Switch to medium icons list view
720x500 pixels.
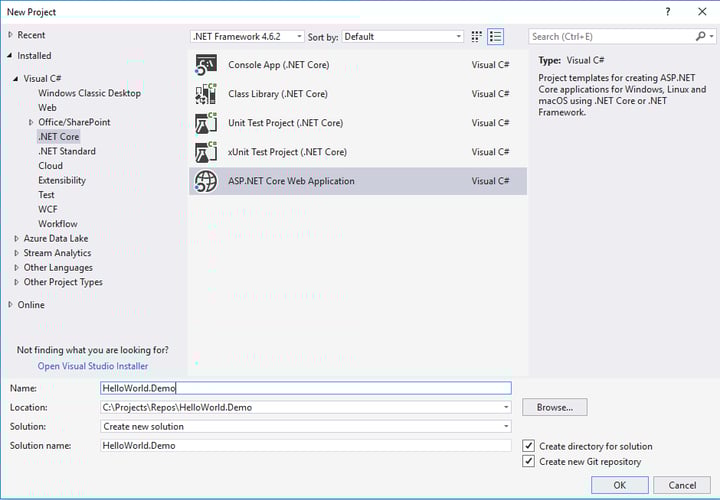pyautogui.click(x=495, y=37)
